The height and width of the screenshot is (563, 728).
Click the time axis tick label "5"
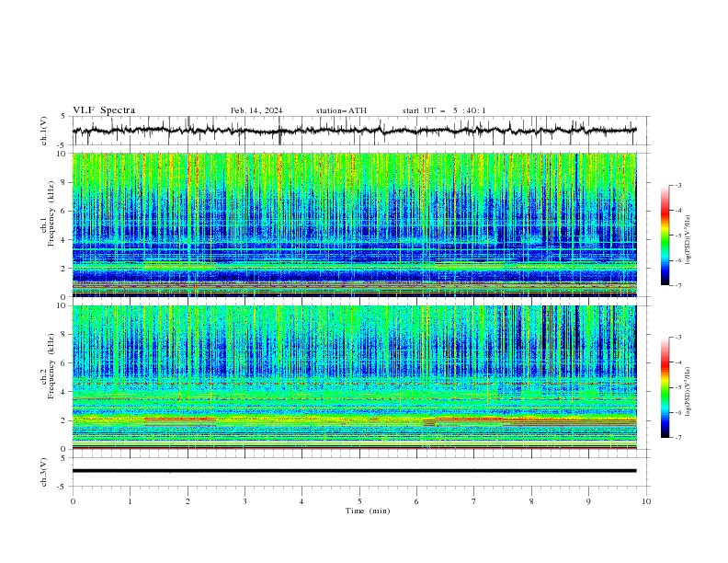[359, 501]
